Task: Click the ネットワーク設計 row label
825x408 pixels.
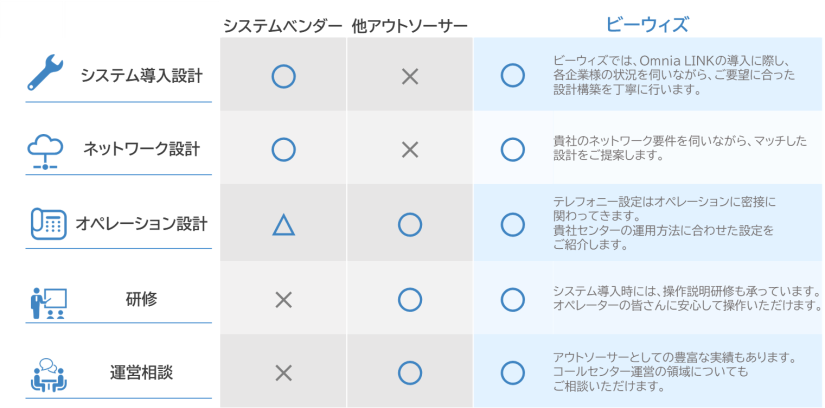Action: point(141,149)
